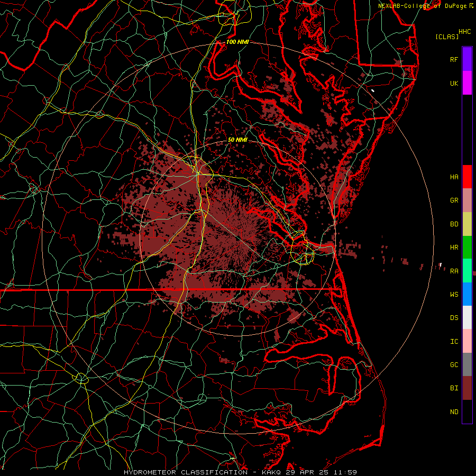
Task: Click the HA red legend swatch
Action: (x=467, y=177)
